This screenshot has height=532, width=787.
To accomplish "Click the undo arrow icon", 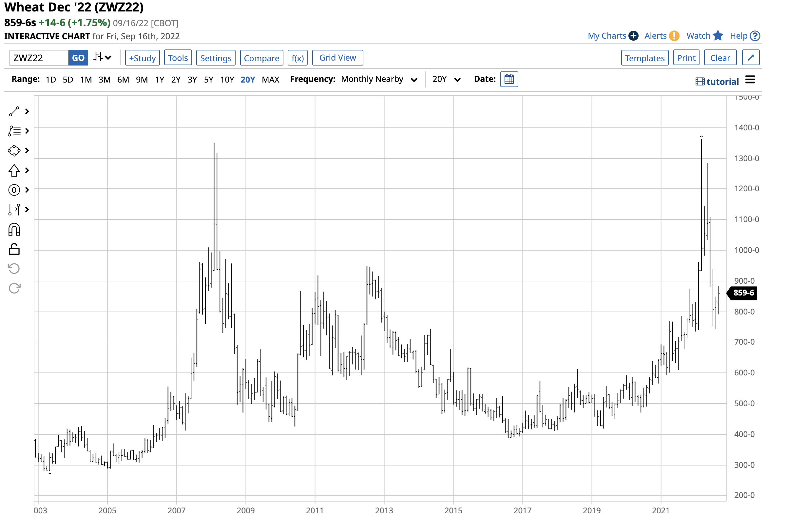I will click(x=14, y=270).
